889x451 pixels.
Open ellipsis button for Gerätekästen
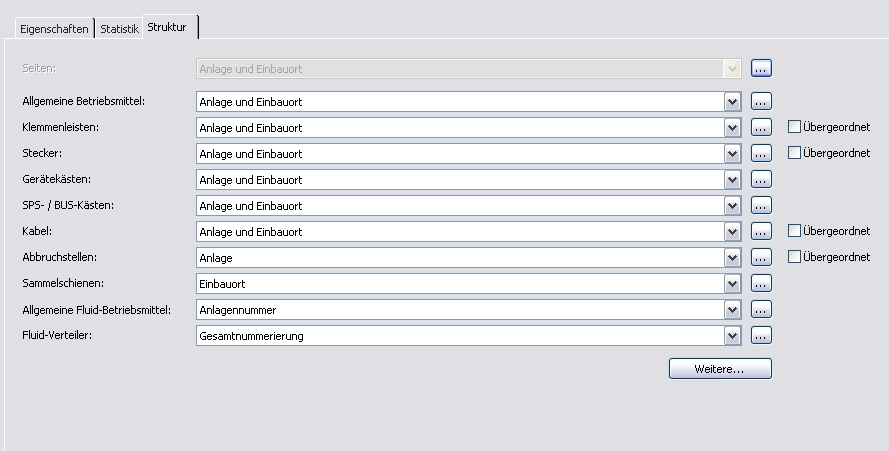[x=761, y=180]
